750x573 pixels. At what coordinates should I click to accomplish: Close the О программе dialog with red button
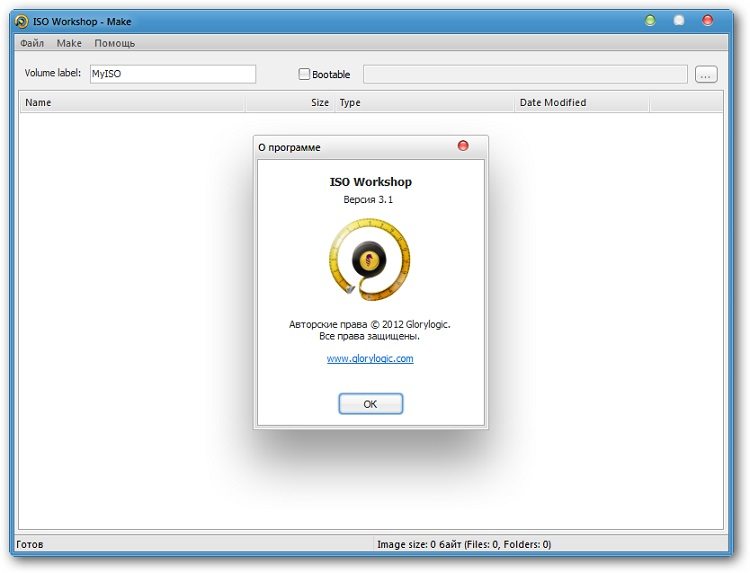coord(463,145)
